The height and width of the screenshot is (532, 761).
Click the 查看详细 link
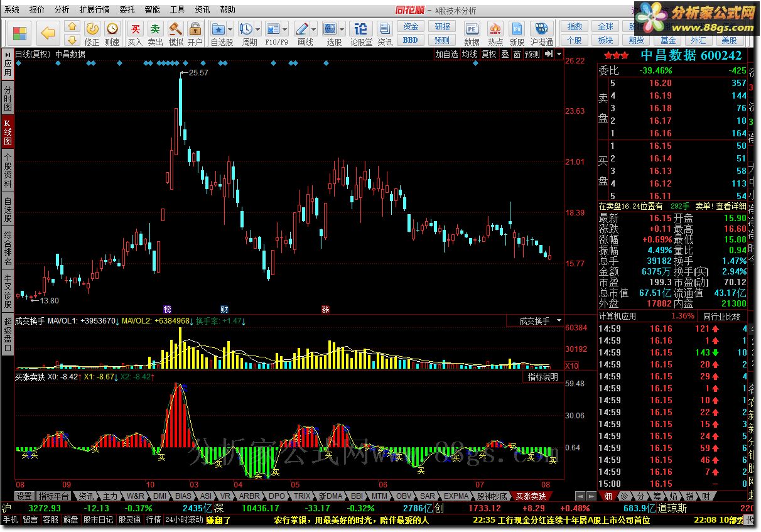pos(731,206)
